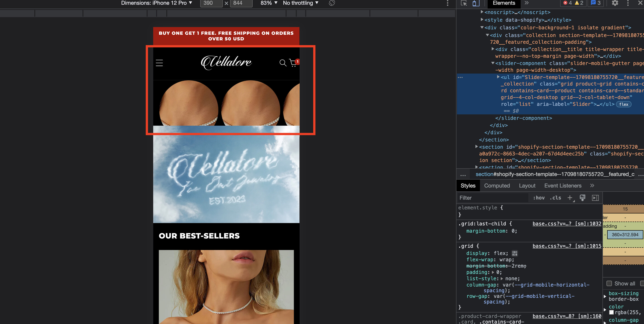Open the flexbox editor icon beside display flex
This screenshot has width=644, height=324.
click(x=515, y=253)
